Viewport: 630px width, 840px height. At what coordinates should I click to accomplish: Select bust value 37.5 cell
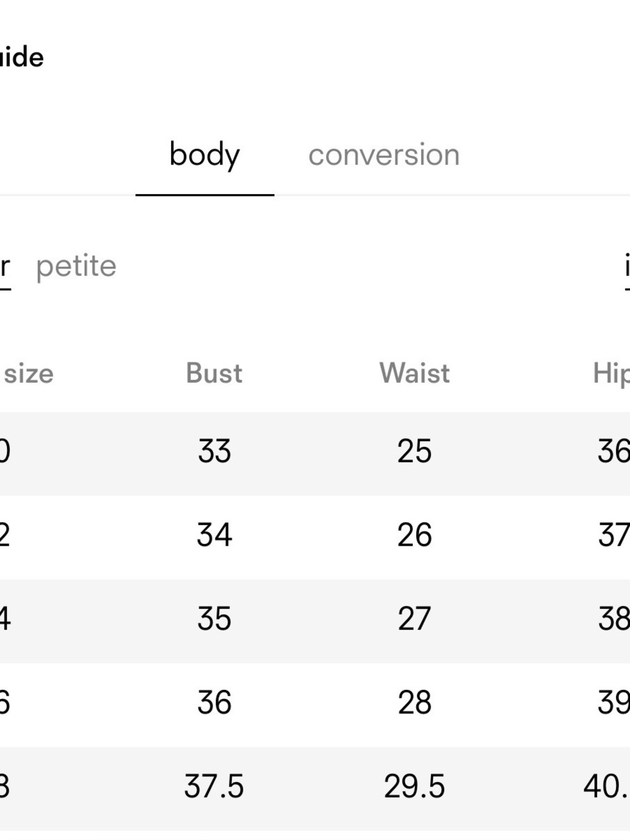click(x=214, y=787)
